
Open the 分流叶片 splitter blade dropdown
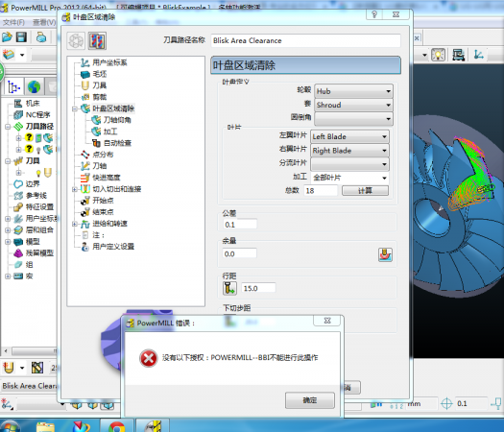pos(349,164)
